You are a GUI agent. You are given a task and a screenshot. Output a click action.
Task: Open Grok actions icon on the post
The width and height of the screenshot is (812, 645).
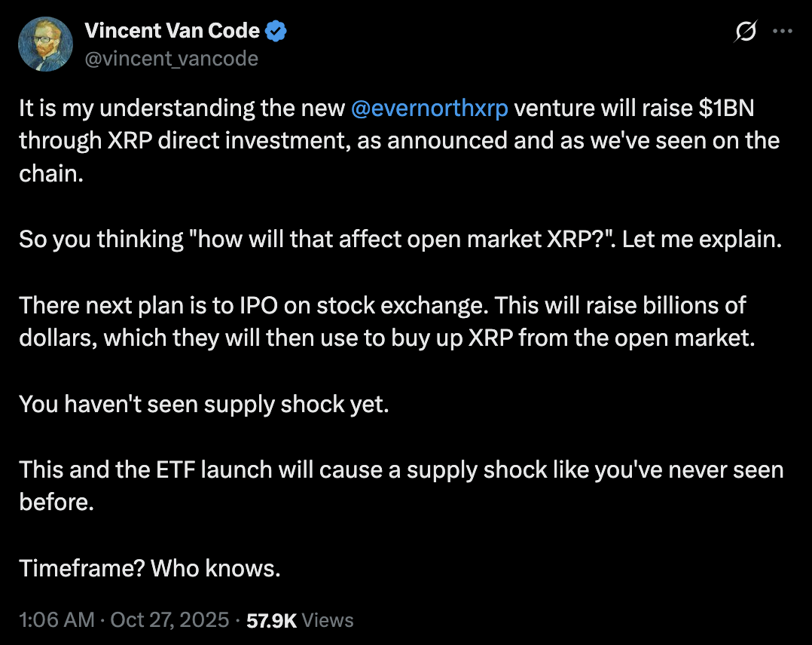746,32
